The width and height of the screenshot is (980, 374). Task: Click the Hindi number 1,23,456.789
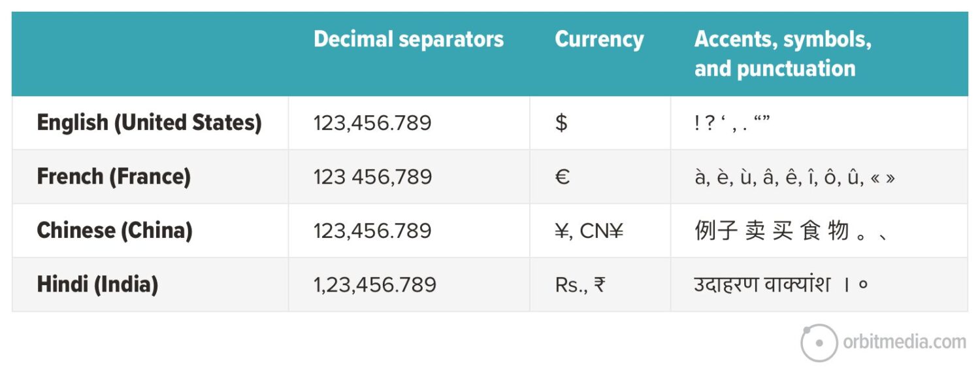pyautogui.click(x=375, y=285)
